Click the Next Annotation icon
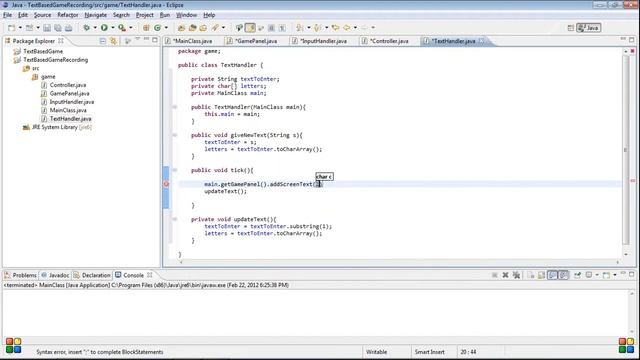The image size is (640, 360). click(x=300, y=28)
